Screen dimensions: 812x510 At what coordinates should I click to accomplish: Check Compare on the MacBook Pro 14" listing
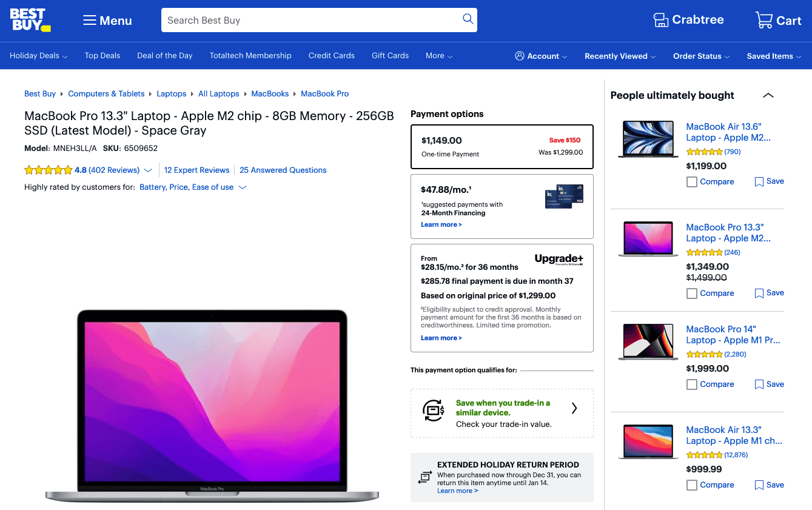[691, 384]
